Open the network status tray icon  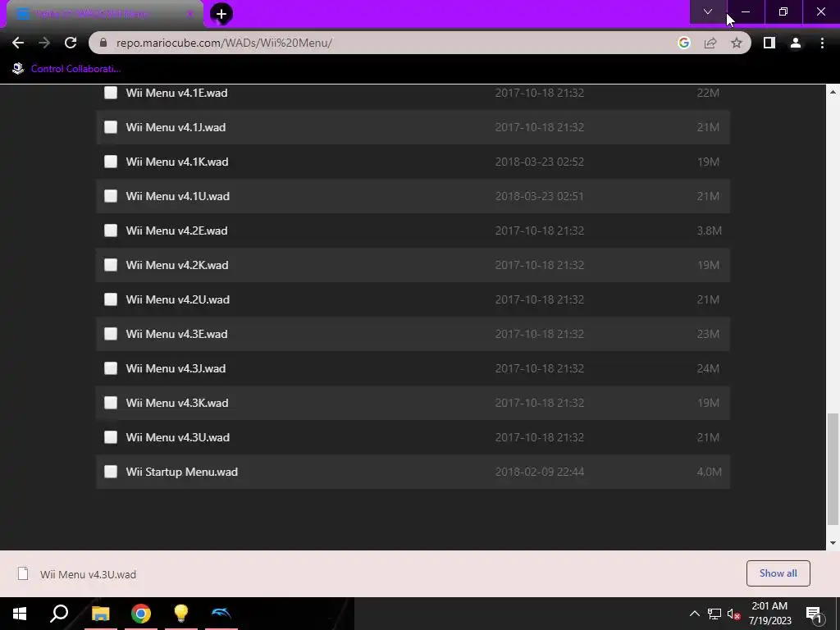[x=714, y=614]
